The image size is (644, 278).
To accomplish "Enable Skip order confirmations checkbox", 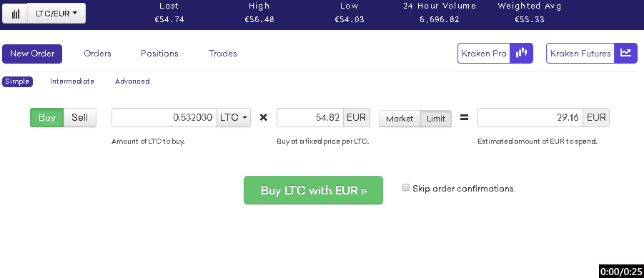I will point(406,188).
